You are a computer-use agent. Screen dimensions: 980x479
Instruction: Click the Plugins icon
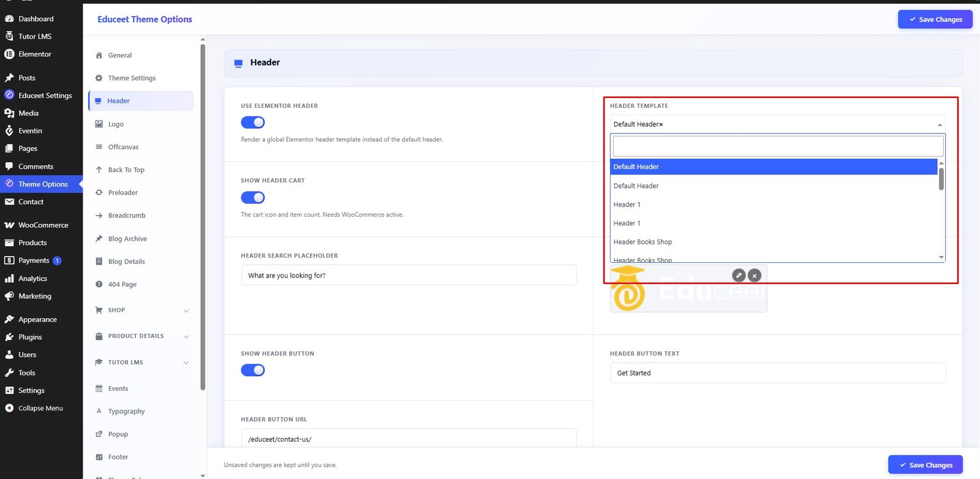[x=9, y=338]
